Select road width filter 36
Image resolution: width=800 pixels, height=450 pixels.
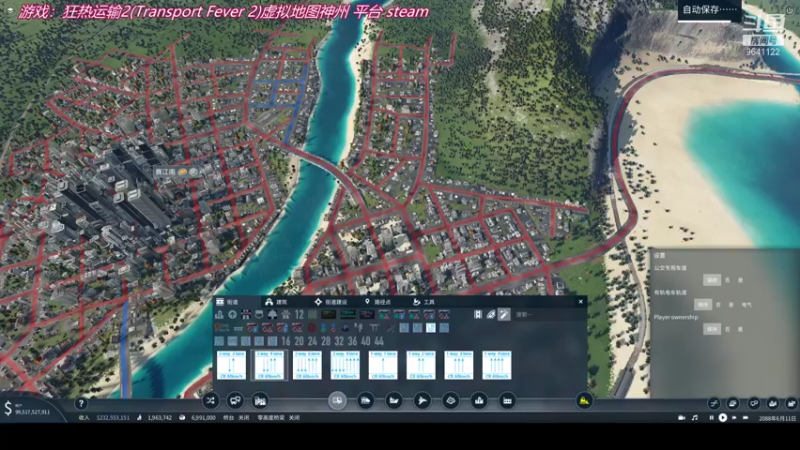click(352, 341)
